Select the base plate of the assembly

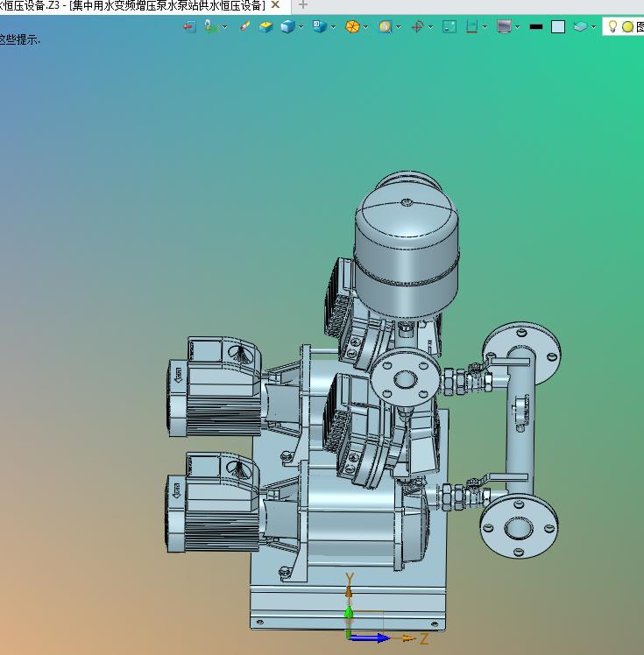click(348, 602)
